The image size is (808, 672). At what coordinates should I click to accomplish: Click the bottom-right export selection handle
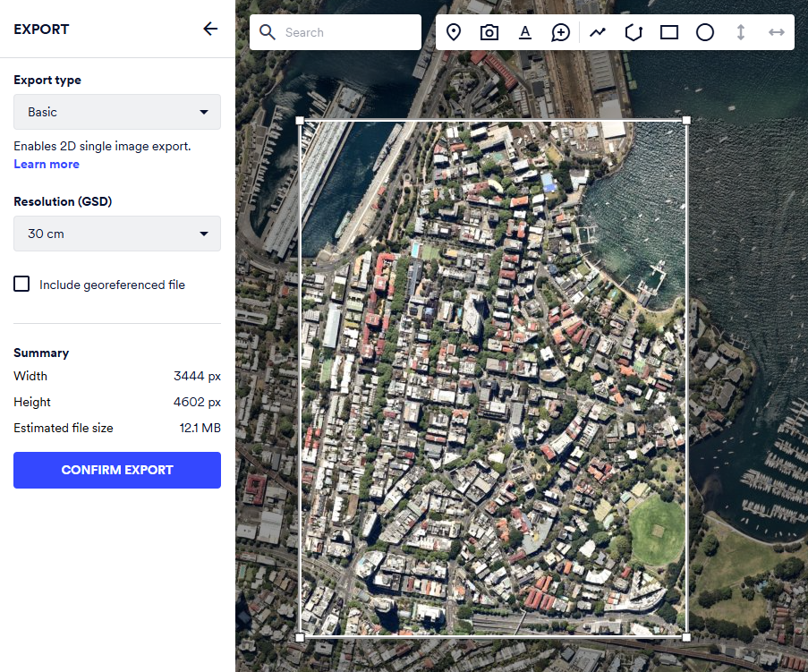pos(686,637)
